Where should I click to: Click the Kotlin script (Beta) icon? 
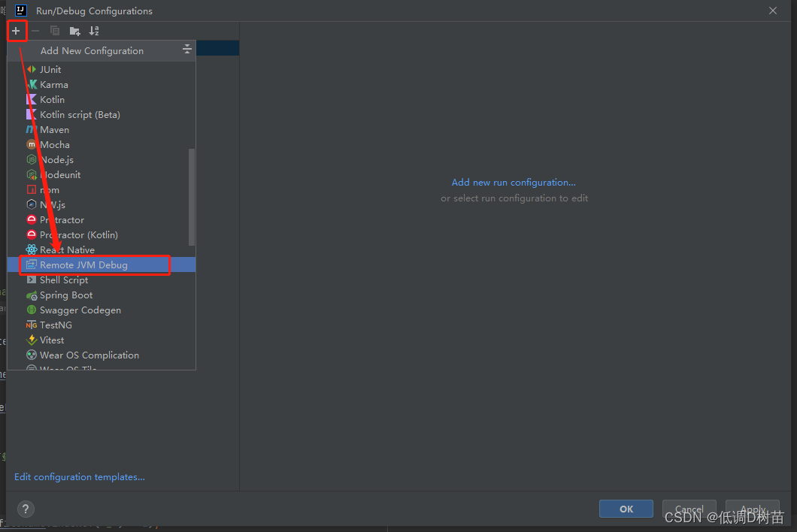click(x=32, y=114)
